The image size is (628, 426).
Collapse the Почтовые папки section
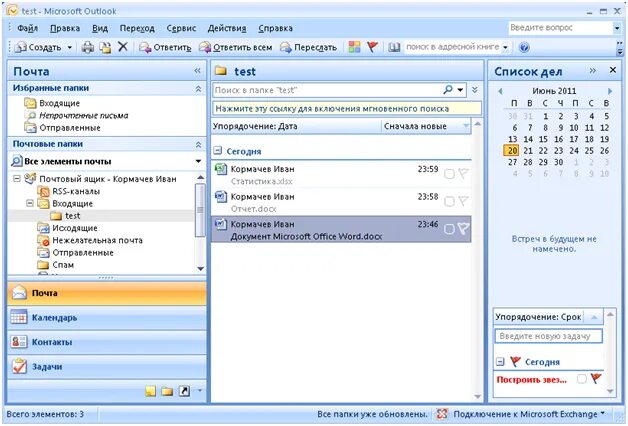click(198, 145)
